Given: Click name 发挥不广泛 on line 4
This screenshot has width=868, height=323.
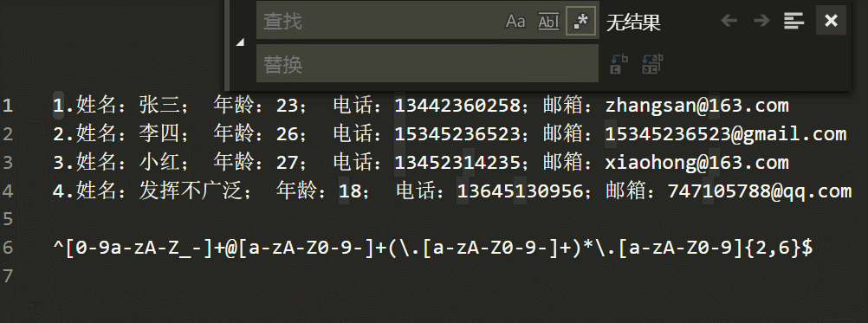Looking at the screenshot, I should tap(191, 191).
